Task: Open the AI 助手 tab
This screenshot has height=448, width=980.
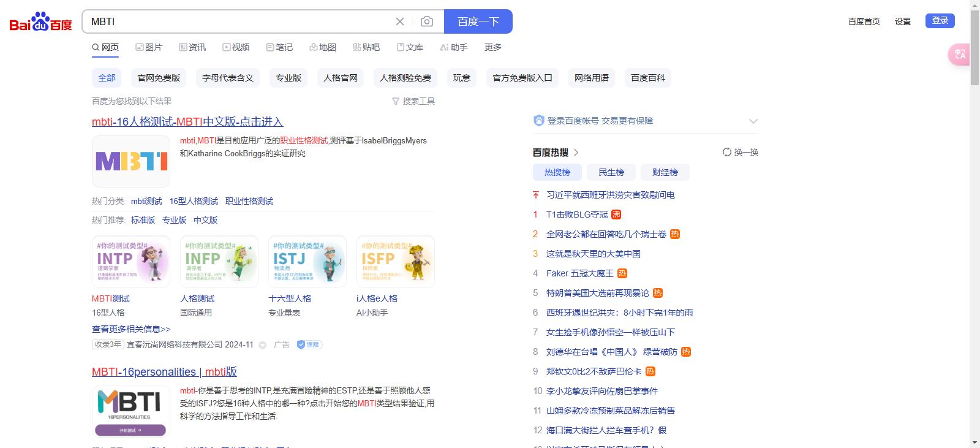Action: (454, 47)
